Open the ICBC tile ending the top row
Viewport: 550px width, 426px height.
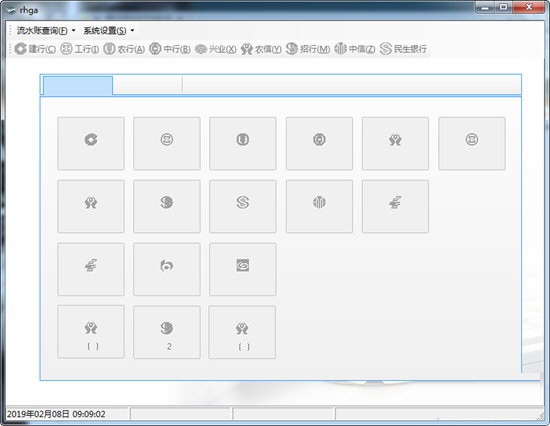pos(472,144)
